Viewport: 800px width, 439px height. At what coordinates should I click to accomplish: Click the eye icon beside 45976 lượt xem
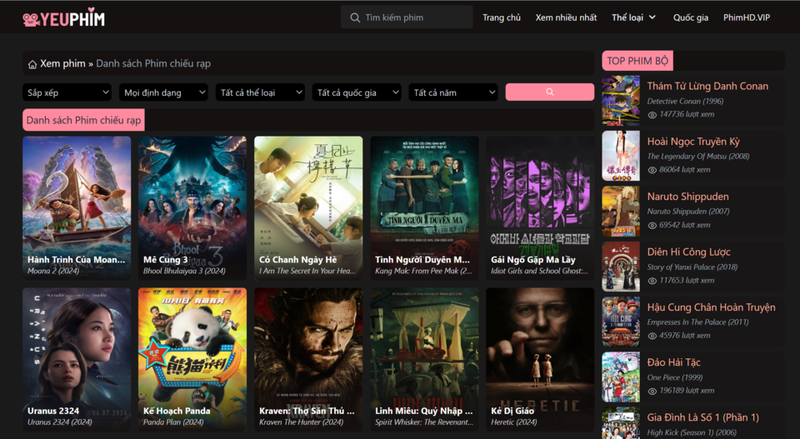652,336
